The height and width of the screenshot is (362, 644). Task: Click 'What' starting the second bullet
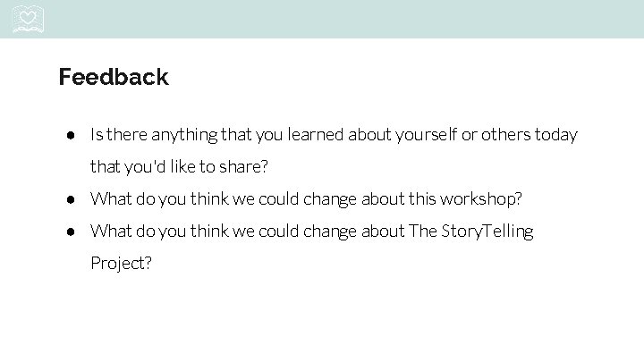pyautogui.click(x=111, y=199)
